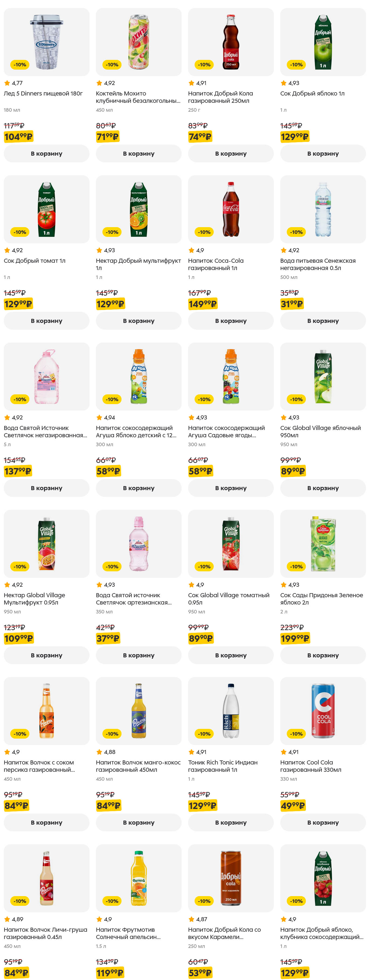Click -10% badge on Фрутмотив orange drink

click(112, 901)
